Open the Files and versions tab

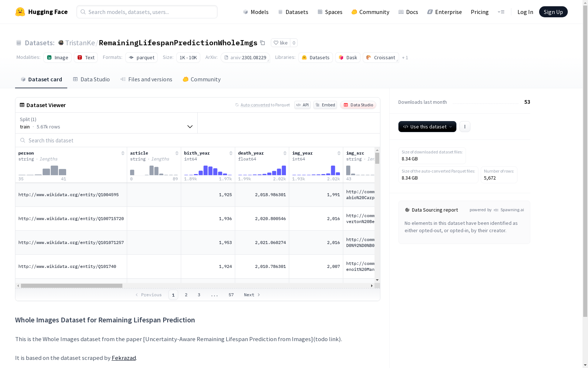(x=146, y=79)
